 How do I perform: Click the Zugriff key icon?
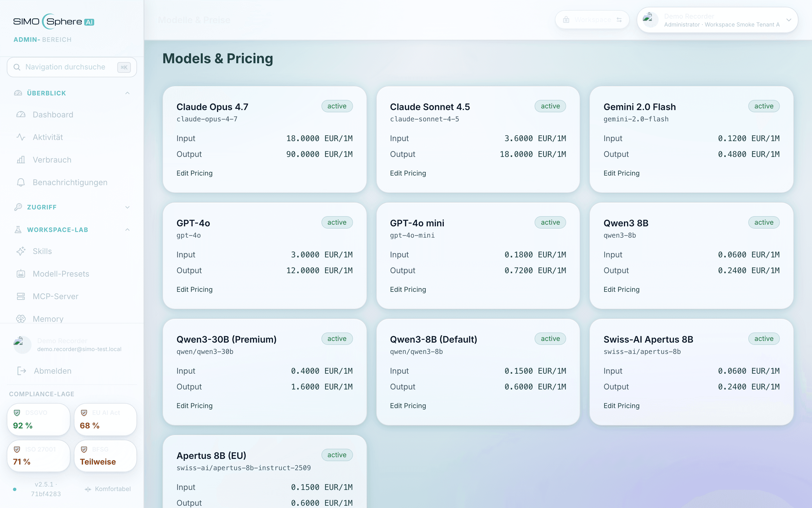click(18, 207)
